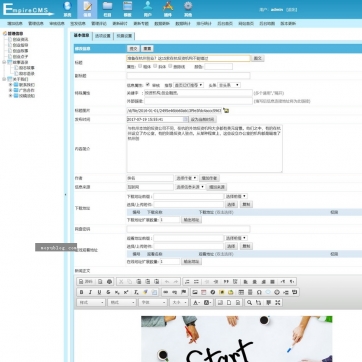Apply Subscript in editor toolbar

[x=117, y=292]
